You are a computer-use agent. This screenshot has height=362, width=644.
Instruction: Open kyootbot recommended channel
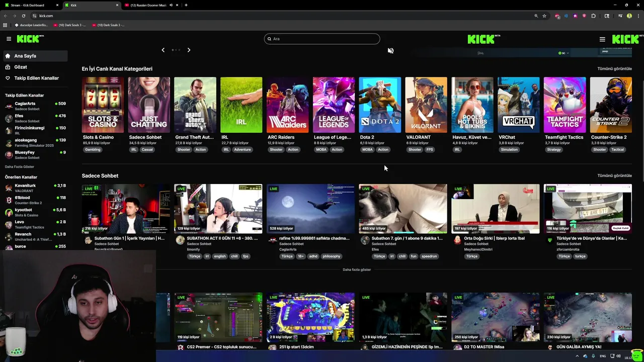click(35, 212)
